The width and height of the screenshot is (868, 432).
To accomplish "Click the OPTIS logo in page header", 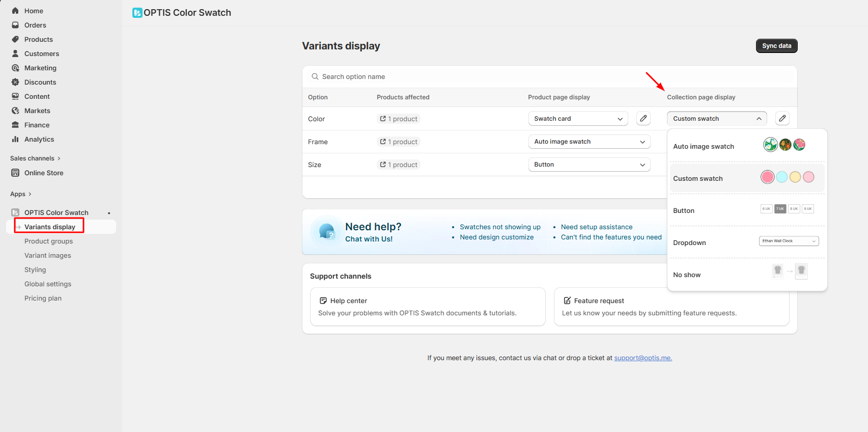I will (137, 13).
